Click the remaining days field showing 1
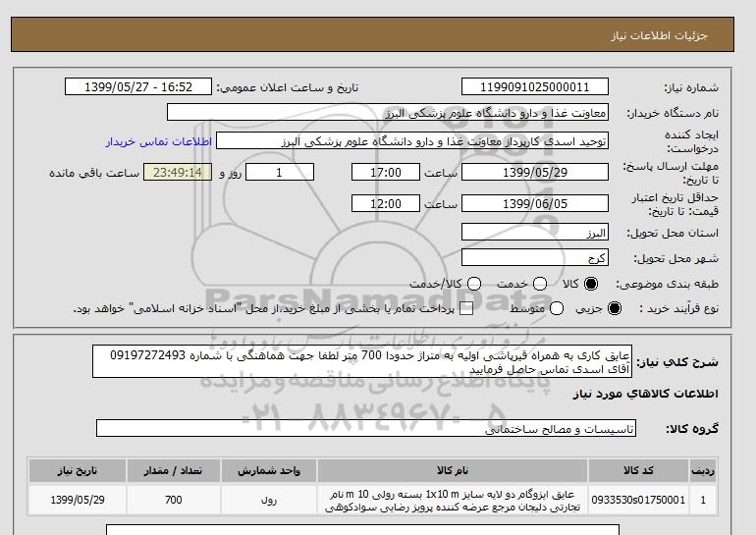The image size is (756, 535). pyautogui.click(x=280, y=172)
